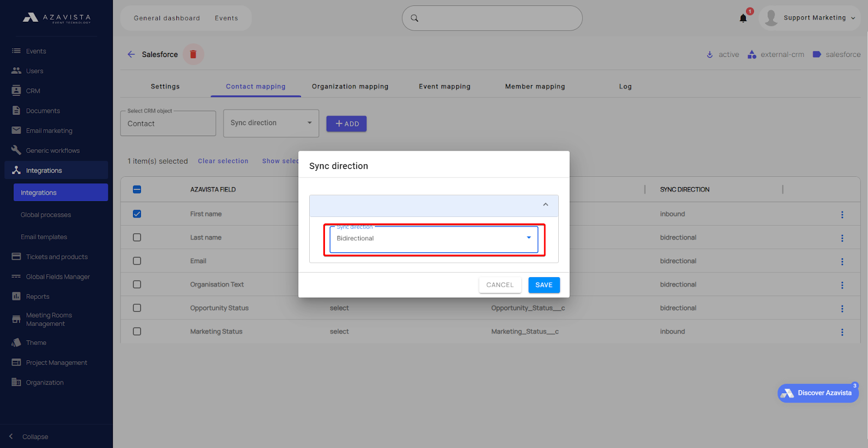Open the notifications bell

[743, 18]
